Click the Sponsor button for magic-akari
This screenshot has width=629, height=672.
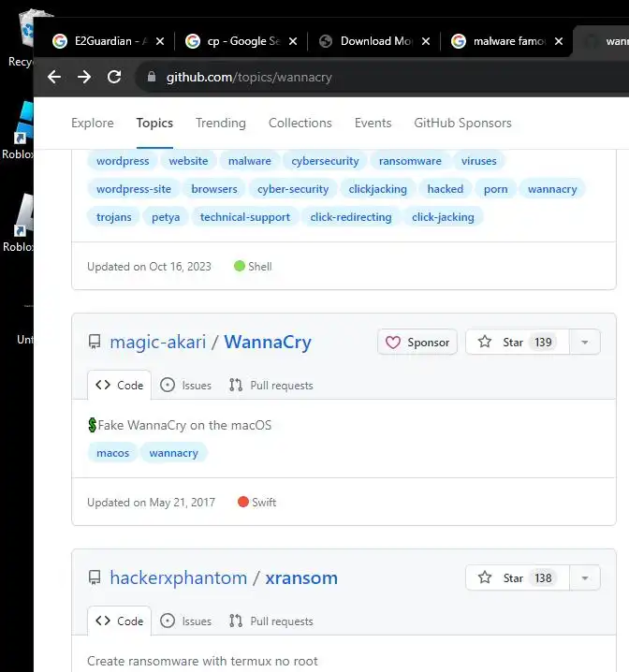coord(417,342)
